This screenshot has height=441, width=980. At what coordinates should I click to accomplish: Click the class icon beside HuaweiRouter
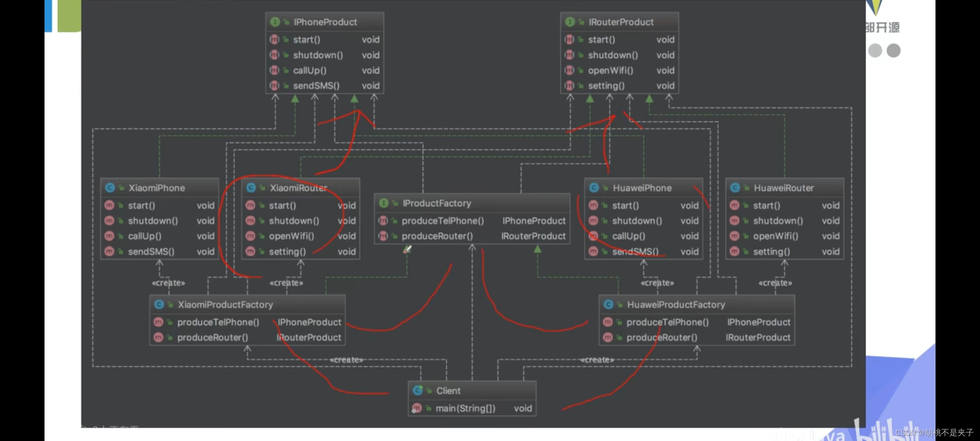click(735, 188)
